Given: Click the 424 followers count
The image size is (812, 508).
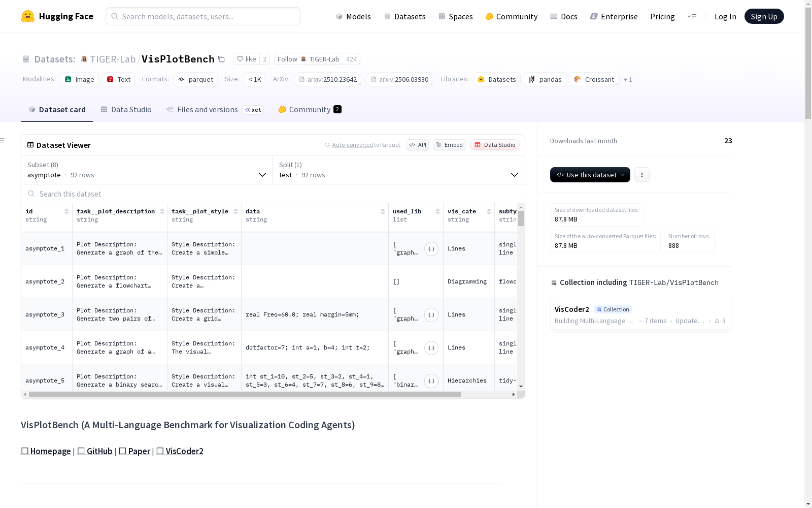Looking at the screenshot, I should (352, 59).
